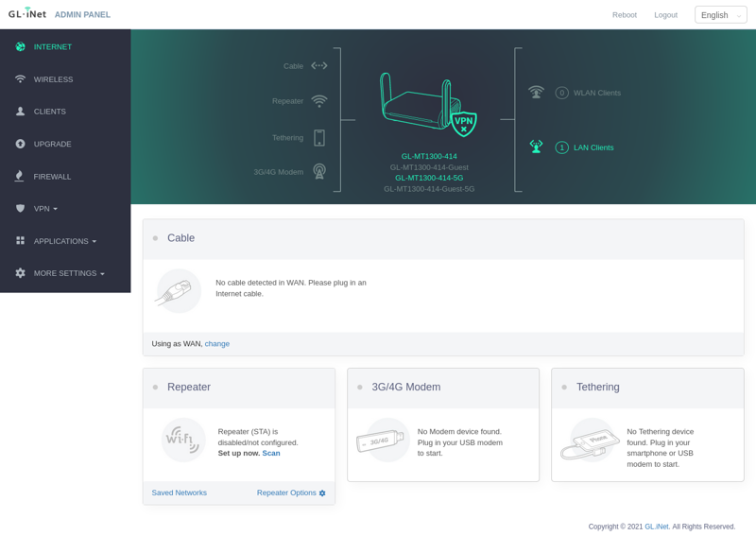756x536 pixels.
Task: Click the VPN shield icon in sidebar
Action: tap(20, 208)
